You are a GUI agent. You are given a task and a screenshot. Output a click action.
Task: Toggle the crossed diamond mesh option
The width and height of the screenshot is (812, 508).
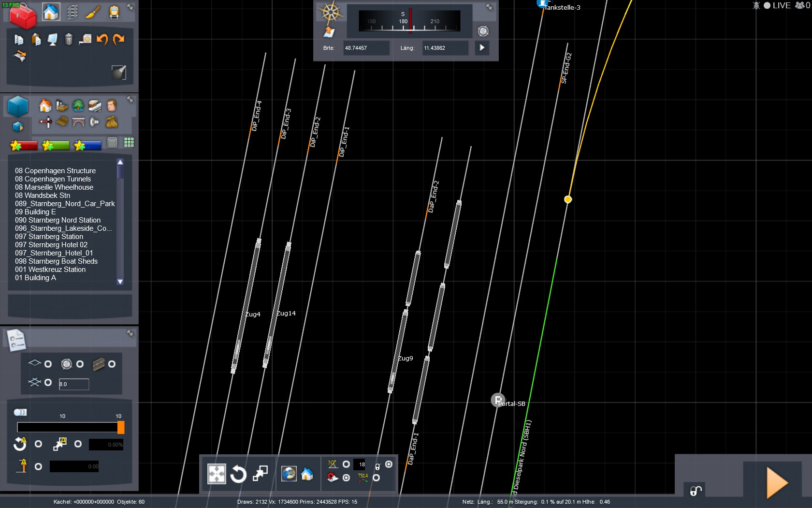[48, 382]
